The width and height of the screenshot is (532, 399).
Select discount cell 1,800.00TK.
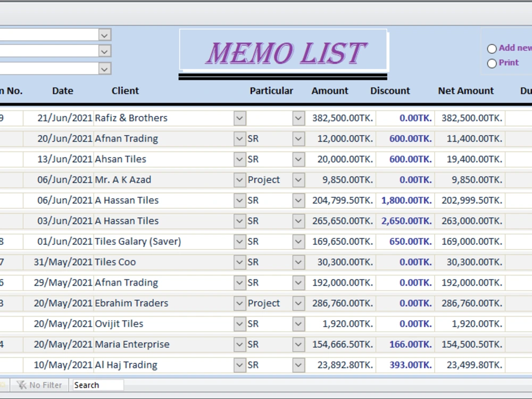pos(405,201)
